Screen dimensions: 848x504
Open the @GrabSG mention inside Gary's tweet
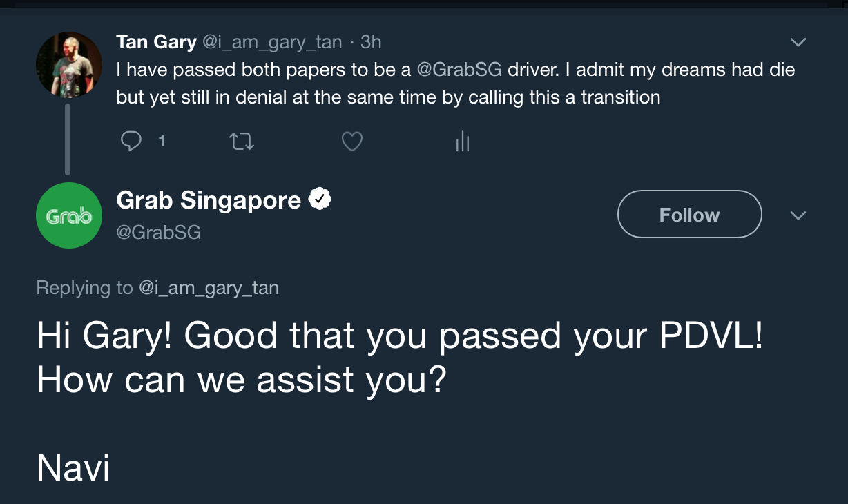point(460,70)
